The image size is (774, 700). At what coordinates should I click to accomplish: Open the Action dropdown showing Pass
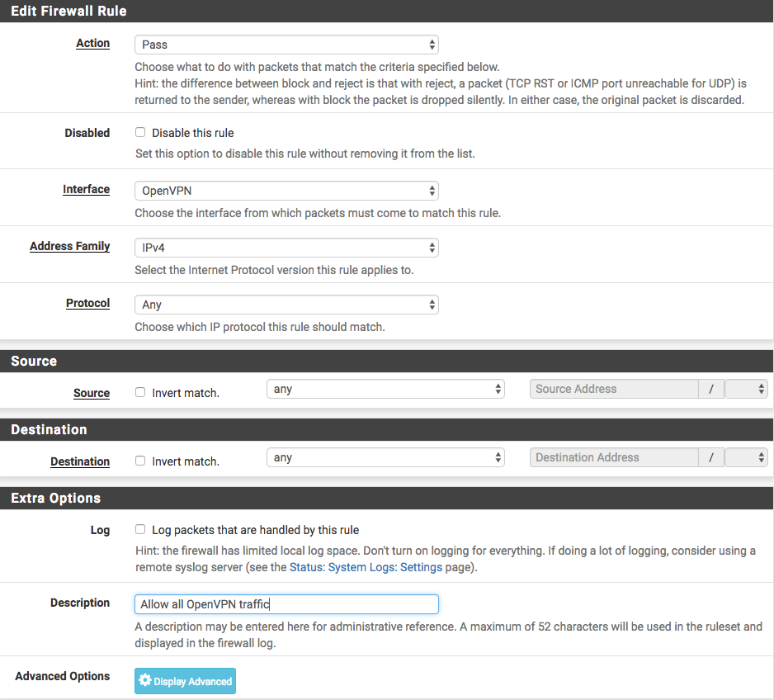coord(286,45)
